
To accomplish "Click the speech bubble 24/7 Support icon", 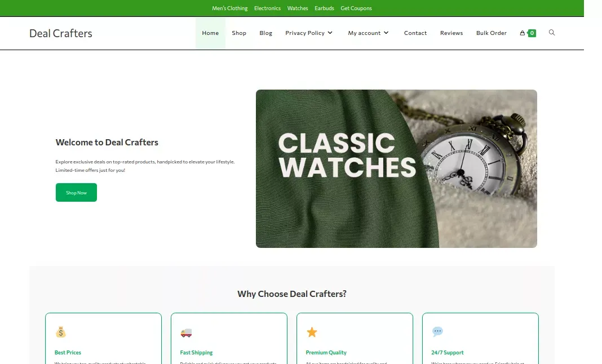I will (437, 332).
